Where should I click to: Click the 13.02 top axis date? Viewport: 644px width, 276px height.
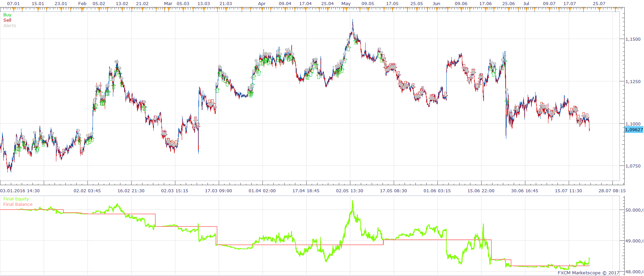coord(122,4)
